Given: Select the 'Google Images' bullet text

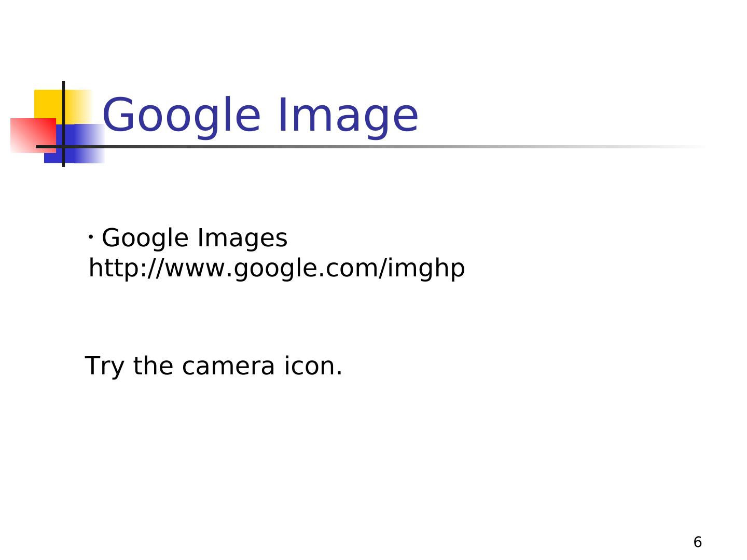Looking at the screenshot, I should (x=195, y=239).
